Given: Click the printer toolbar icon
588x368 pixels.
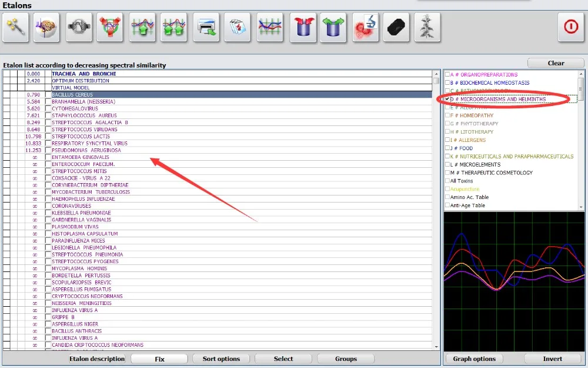Looking at the screenshot, I should pos(206,28).
